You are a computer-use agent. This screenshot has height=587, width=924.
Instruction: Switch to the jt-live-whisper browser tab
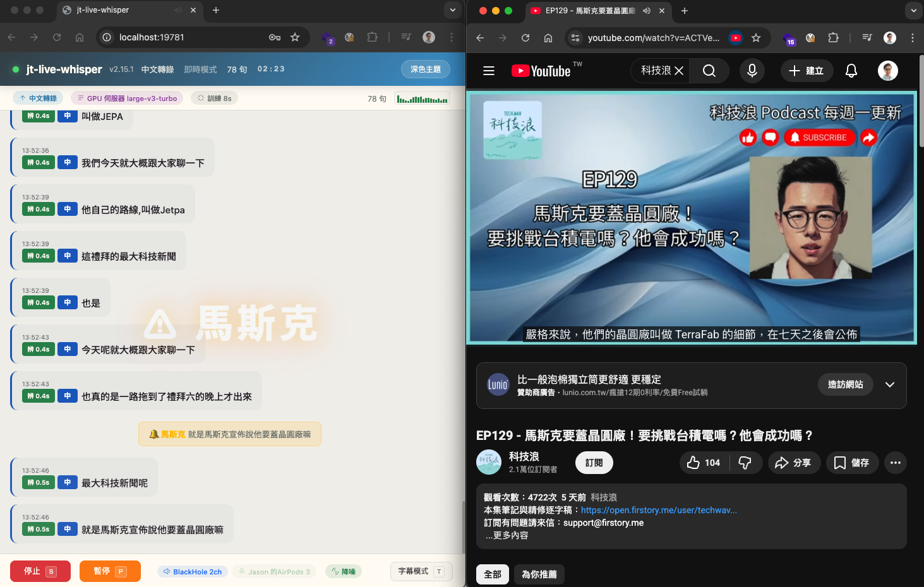pos(129,10)
